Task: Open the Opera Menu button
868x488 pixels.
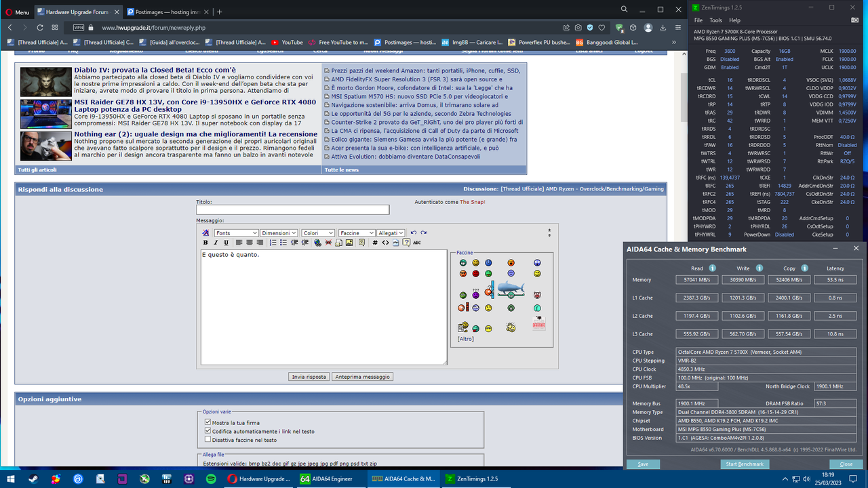Action: point(16,12)
